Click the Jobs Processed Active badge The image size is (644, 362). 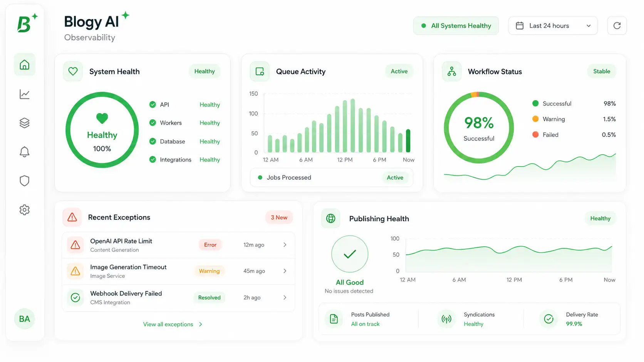point(395,177)
